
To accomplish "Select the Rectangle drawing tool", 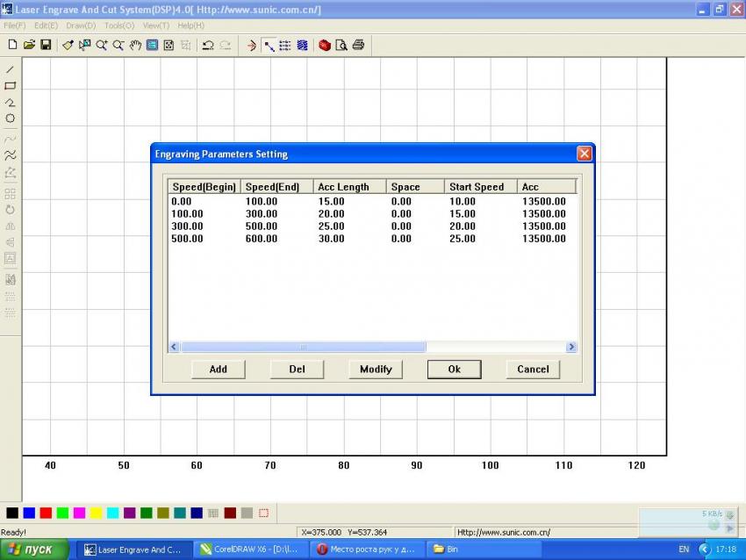I will (x=11, y=86).
